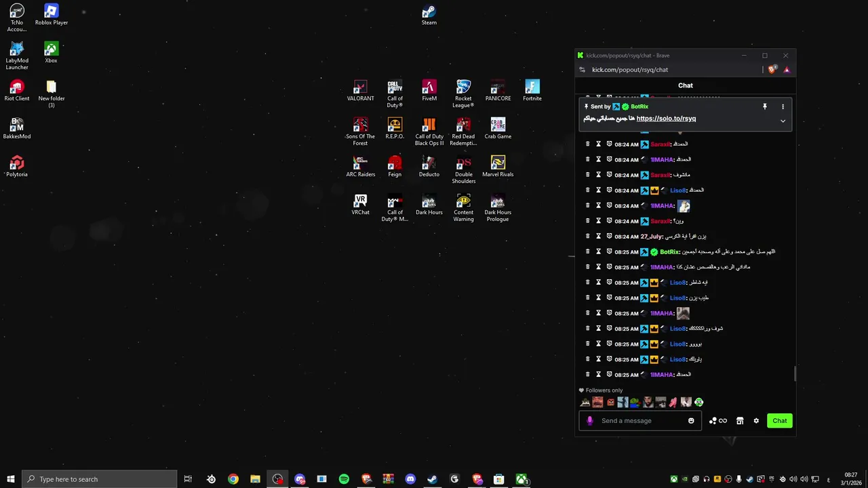Viewport: 868px width, 488px height.
Task: Select the Double Shoulders desktop icon
Action: pyautogui.click(x=463, y=170)
